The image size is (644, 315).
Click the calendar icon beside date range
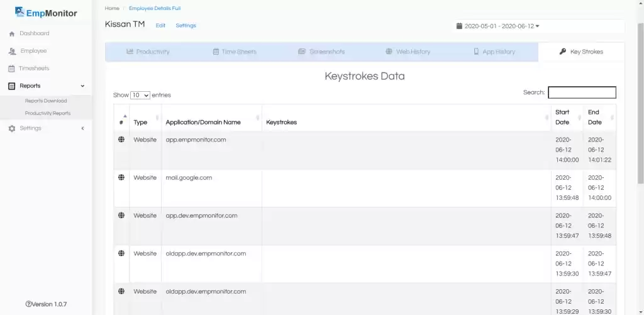[x=459, y=26]
